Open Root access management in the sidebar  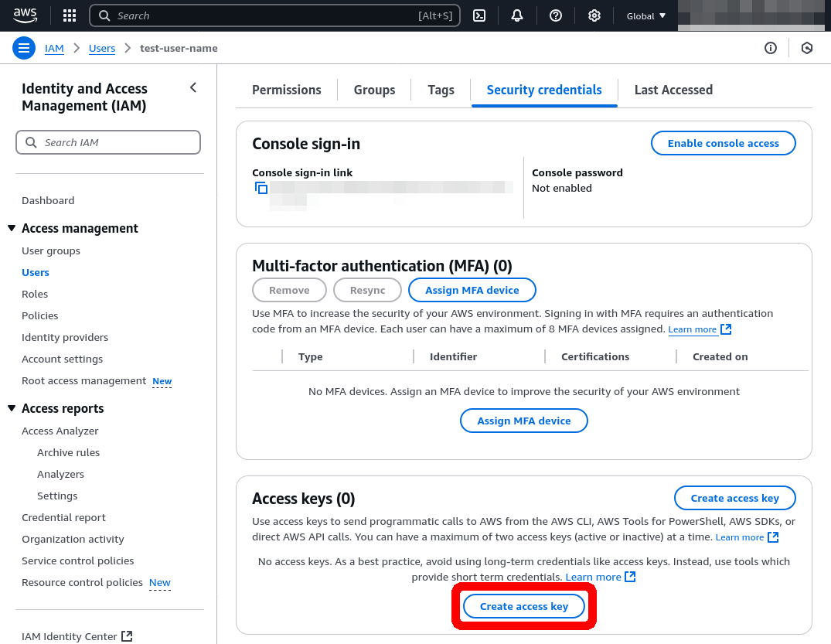(x=83, y=380)
